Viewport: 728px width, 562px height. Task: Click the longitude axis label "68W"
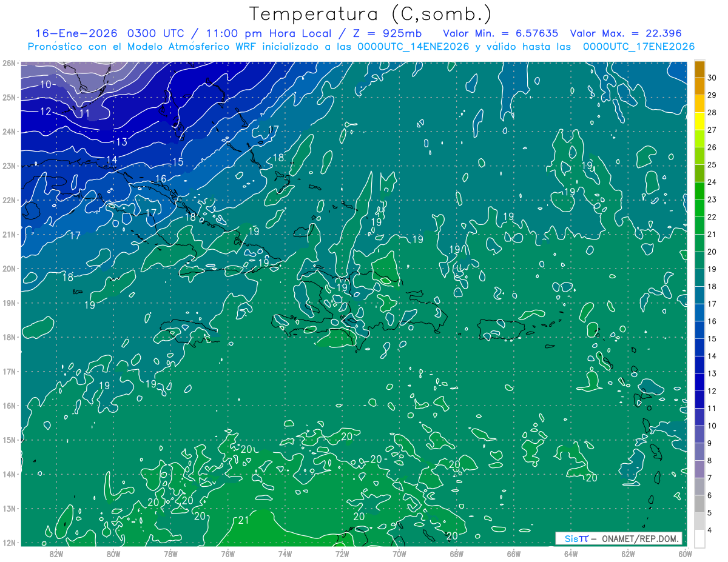pos(457,554)
